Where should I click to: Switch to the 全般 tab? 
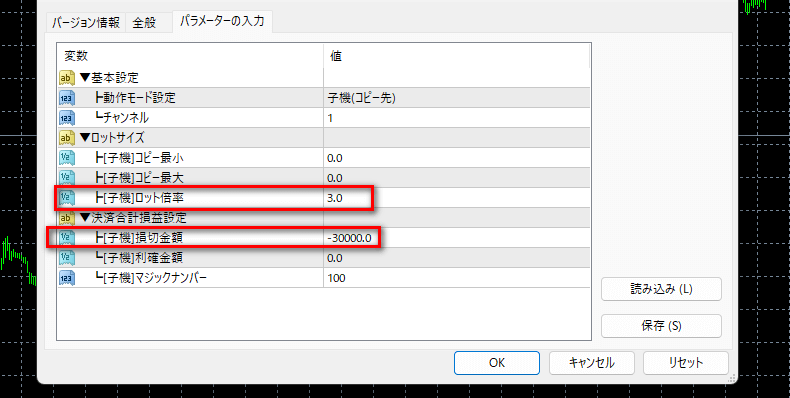click(145, 23)
